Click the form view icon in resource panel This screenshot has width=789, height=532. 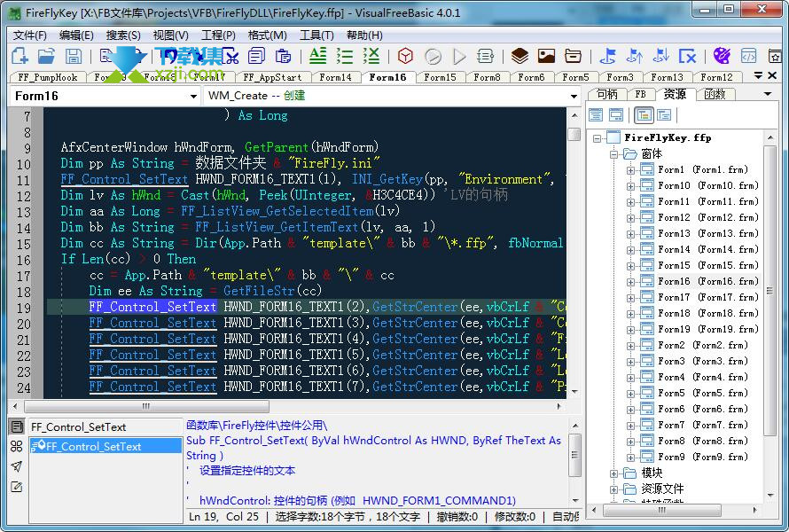click(616, 115)
